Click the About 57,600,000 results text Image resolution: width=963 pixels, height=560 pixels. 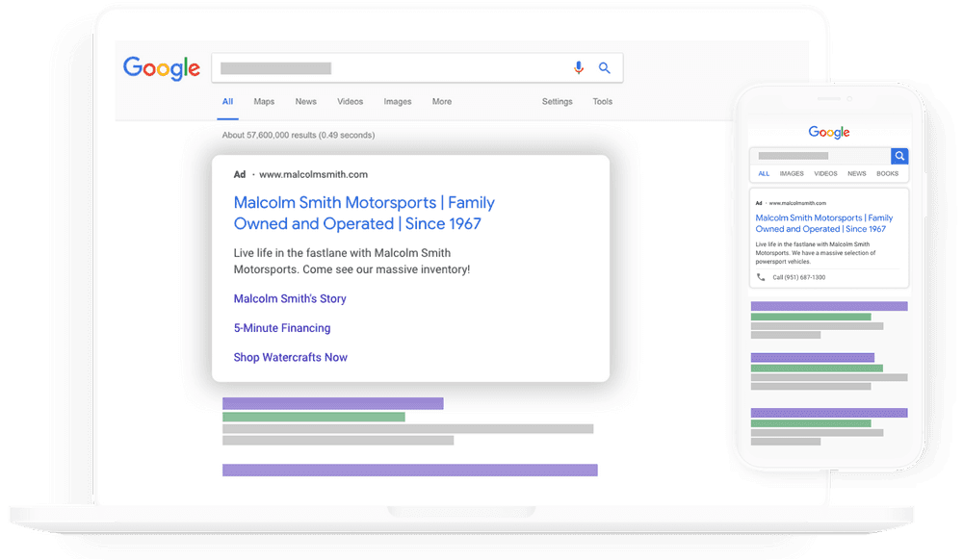point(299,135)
